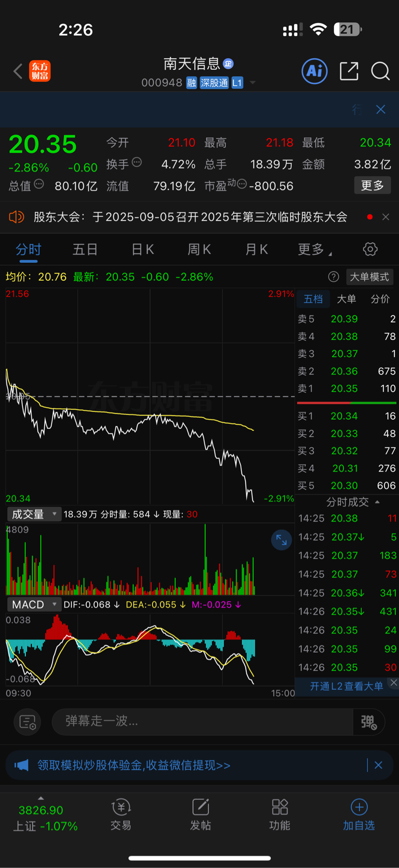399x868 pixels.
Task: Tap the info icon next to 换手
Action: pos(137,162)
